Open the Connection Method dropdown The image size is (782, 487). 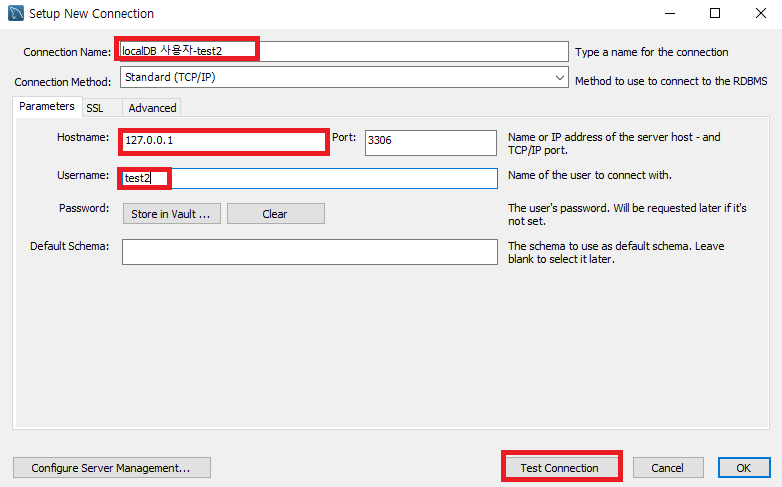tap(344, 77)
